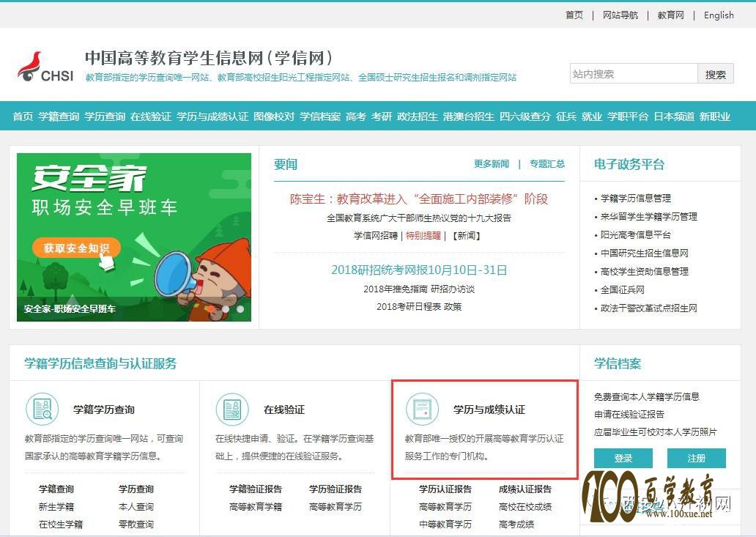The height and width of the screenshot is (537, 756).
Task: Select 港澳台招生 in the navigation bar
Action: 469,116
